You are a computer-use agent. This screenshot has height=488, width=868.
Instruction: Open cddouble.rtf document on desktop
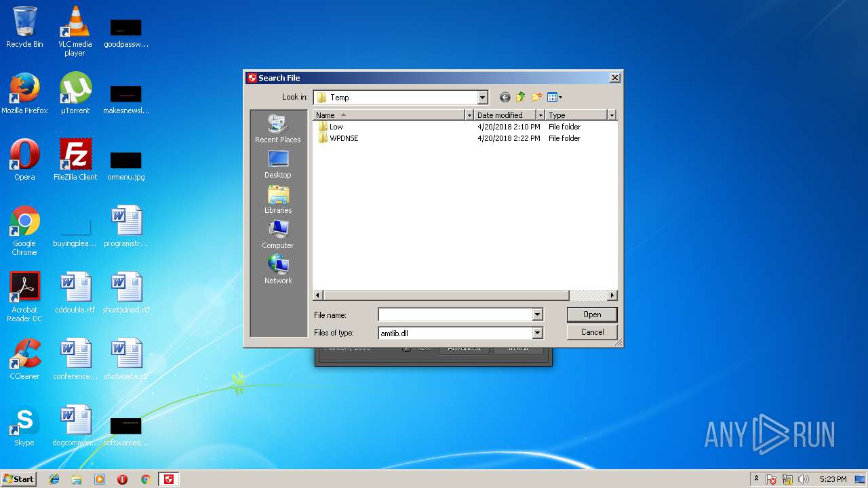click(75, 293)
